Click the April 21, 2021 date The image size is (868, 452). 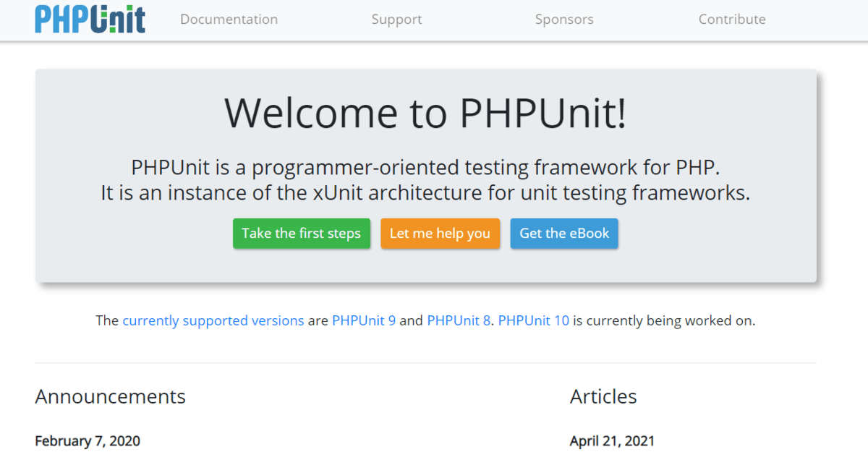(x=612, y=440)
